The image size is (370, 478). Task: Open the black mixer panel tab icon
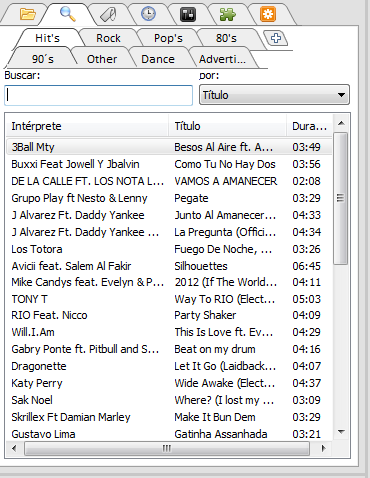pos(188,15)
